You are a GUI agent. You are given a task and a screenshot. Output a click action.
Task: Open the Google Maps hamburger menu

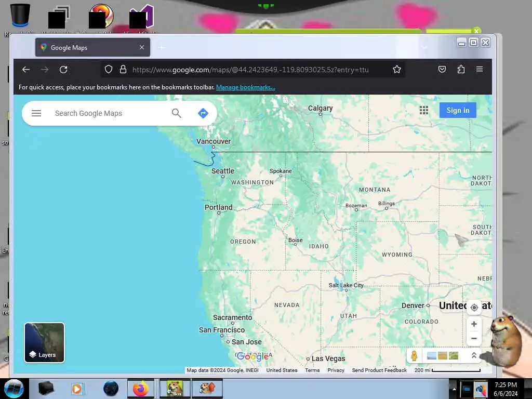(36, 113)
